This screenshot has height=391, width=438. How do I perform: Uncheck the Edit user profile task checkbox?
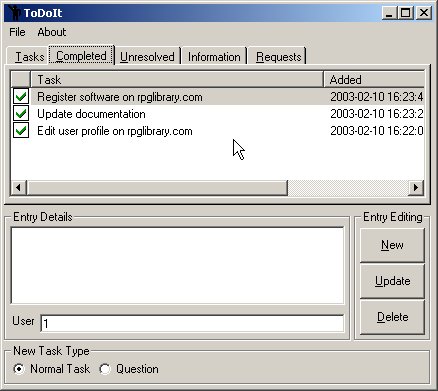click(x=21, y=131)
